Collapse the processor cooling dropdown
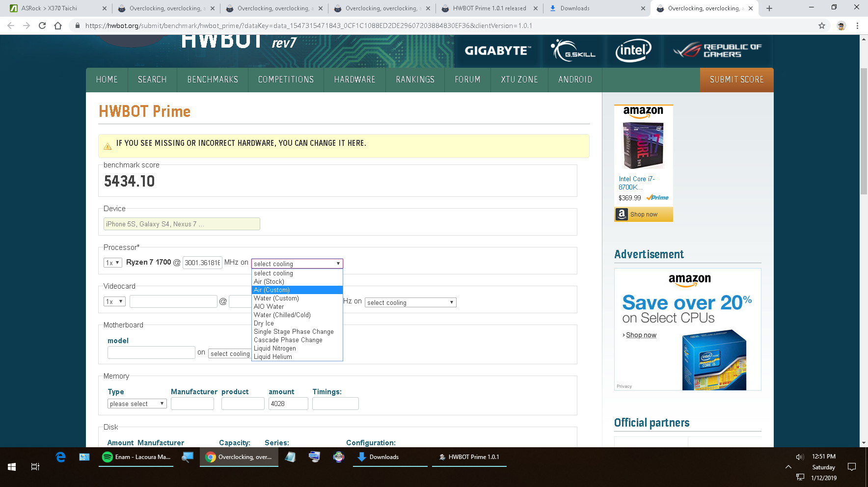Image resolution: width=868 pixels, height=487 pixels. [297, 264]
